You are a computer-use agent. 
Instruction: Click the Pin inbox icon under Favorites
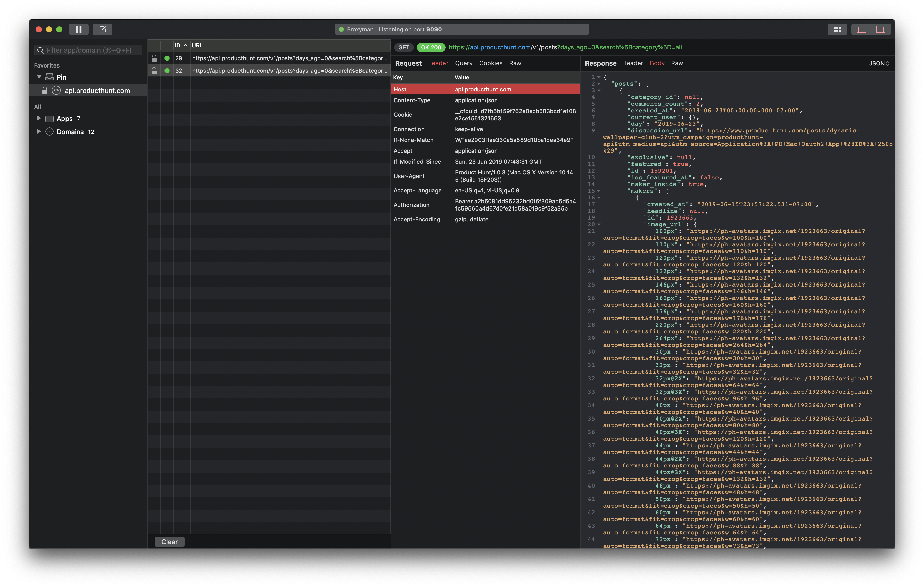tap(50, 77)
